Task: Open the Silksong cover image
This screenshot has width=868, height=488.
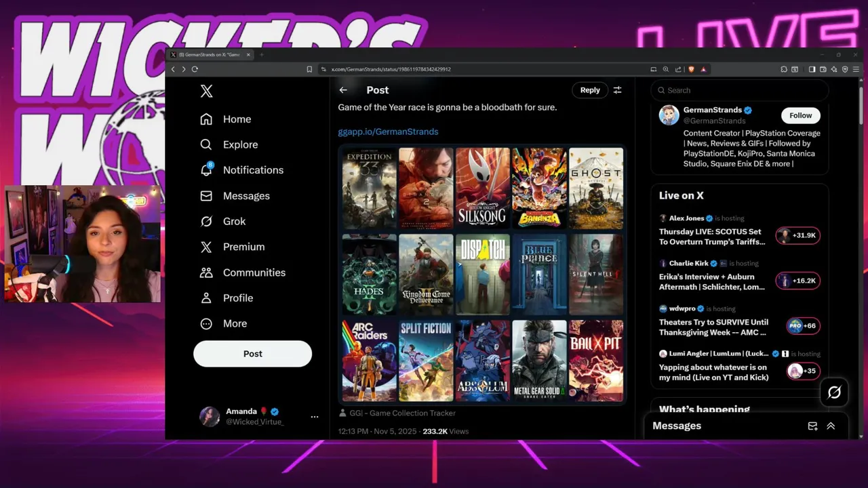Action: (483, 188)
